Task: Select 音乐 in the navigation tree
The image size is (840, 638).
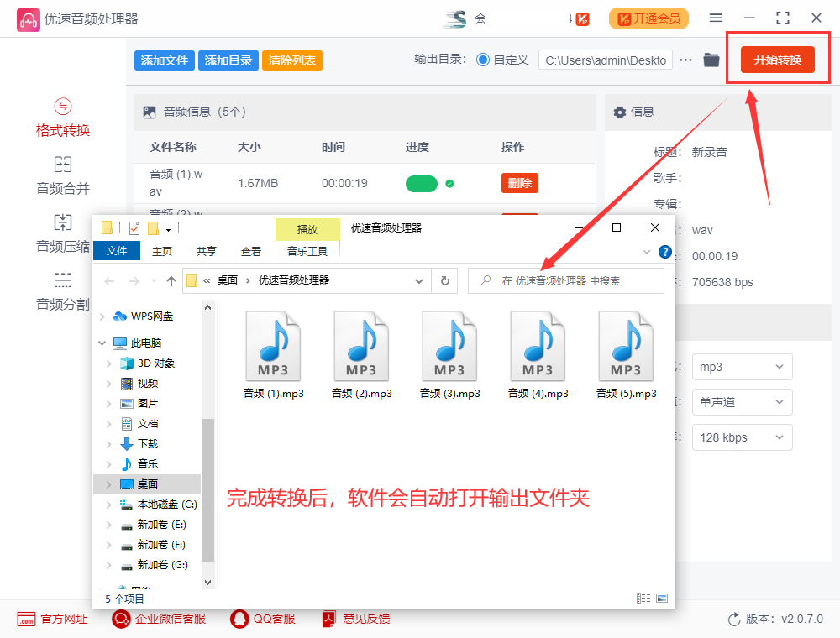Action: pyautogui.click(x=147, y=463)
